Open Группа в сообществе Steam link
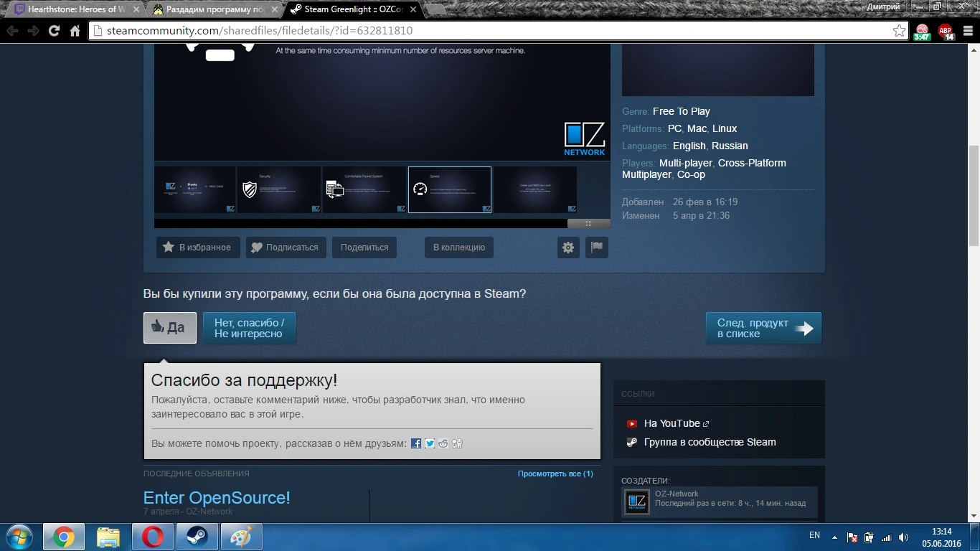 tap(710, 442)
